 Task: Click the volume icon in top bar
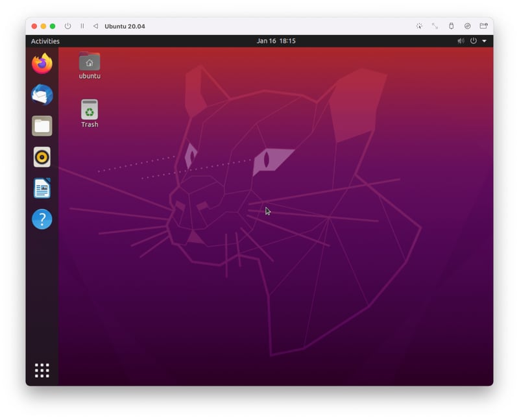click(461, 41)
